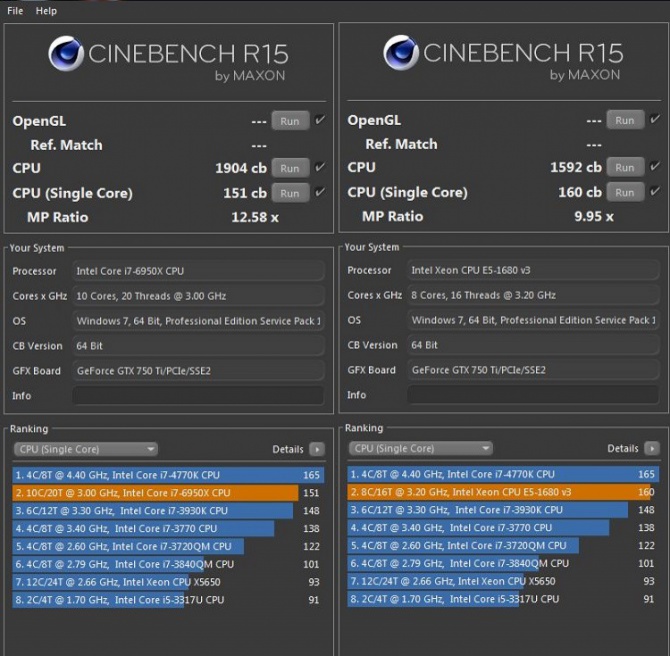The width and height of the screenshot is (670, 656).
Task: Open the File menu
Action: point(15,11)
